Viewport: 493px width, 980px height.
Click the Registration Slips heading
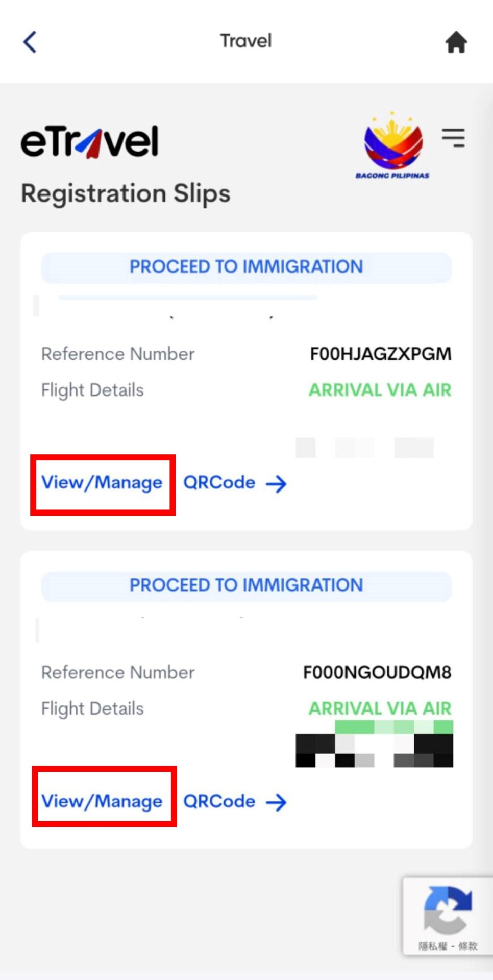[126, 193]
